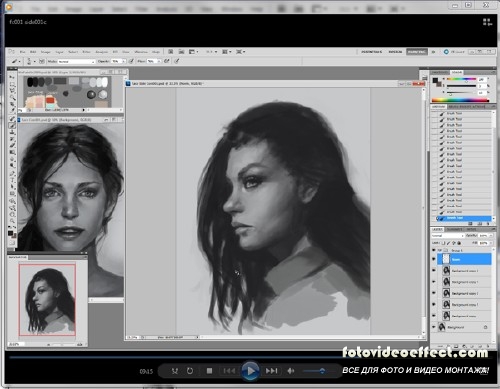Mute the media player speaker icon

[291, 371]
